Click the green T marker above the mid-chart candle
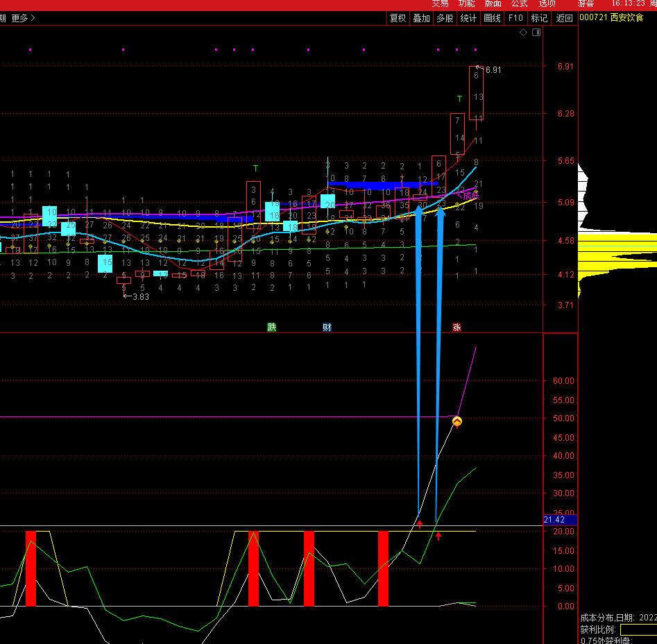Image resolution: width=657 pixels, height=644 pixels. point(255,168)
